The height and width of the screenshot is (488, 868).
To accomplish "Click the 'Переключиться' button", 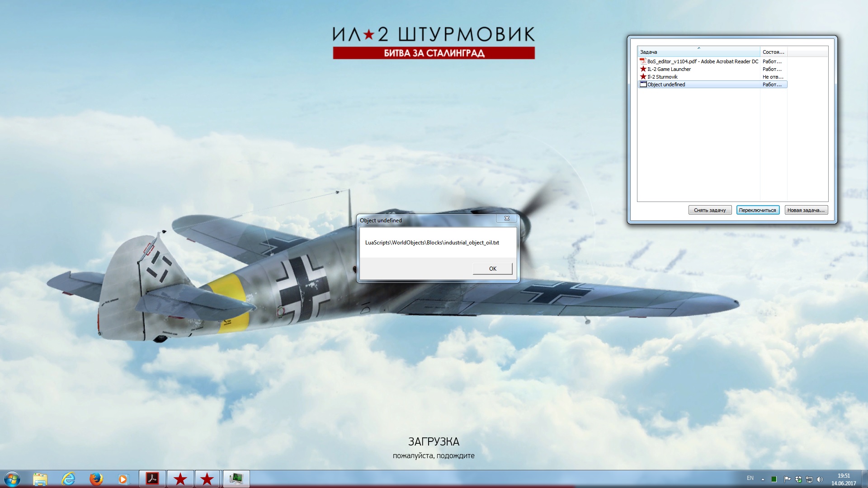I will point(758,210).
